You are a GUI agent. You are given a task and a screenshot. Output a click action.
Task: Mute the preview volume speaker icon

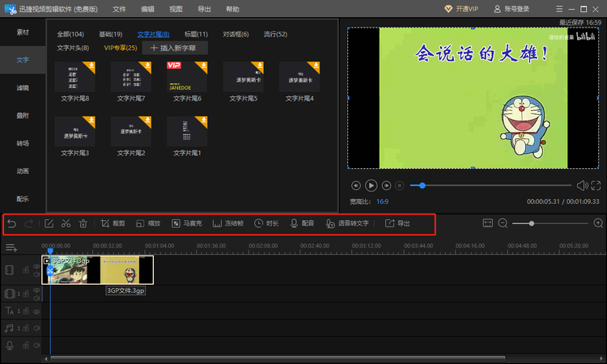pos(582,186)
